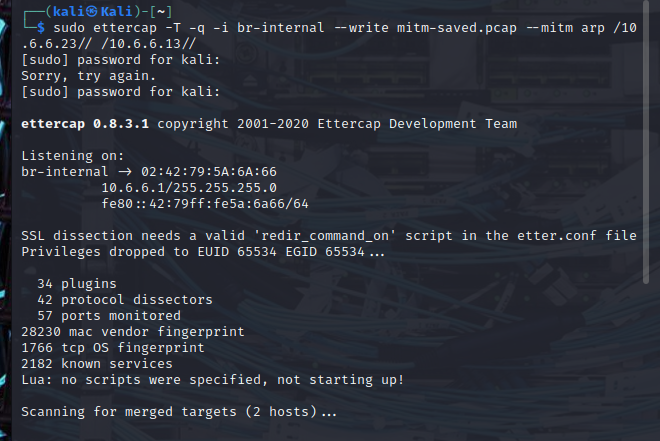Select the mitm-saved.pcap filename in command

[x=457, y=28]
